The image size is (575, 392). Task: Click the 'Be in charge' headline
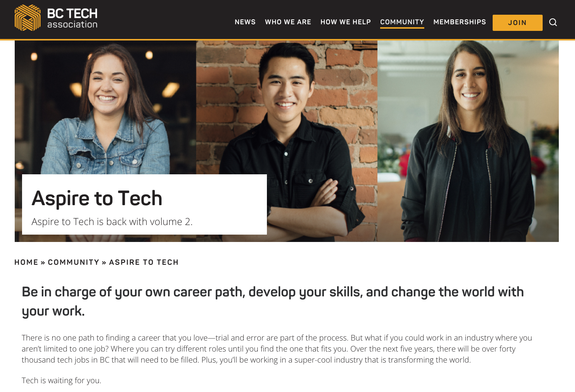click(273, 302)
